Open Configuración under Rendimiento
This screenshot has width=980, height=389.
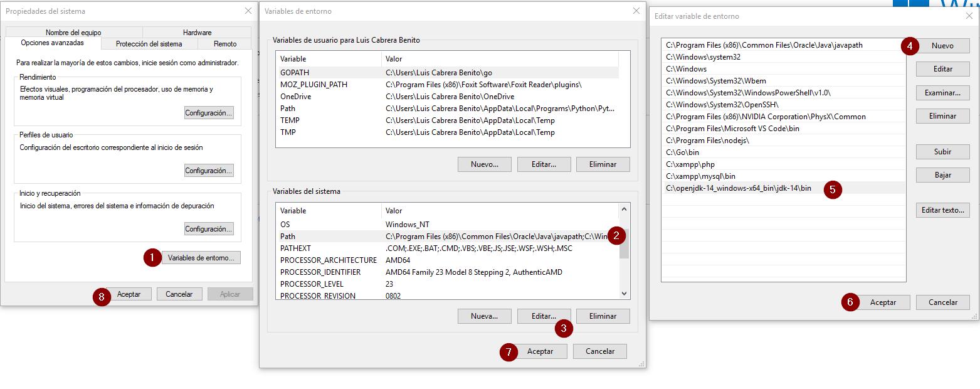click(x=209, y=113)
